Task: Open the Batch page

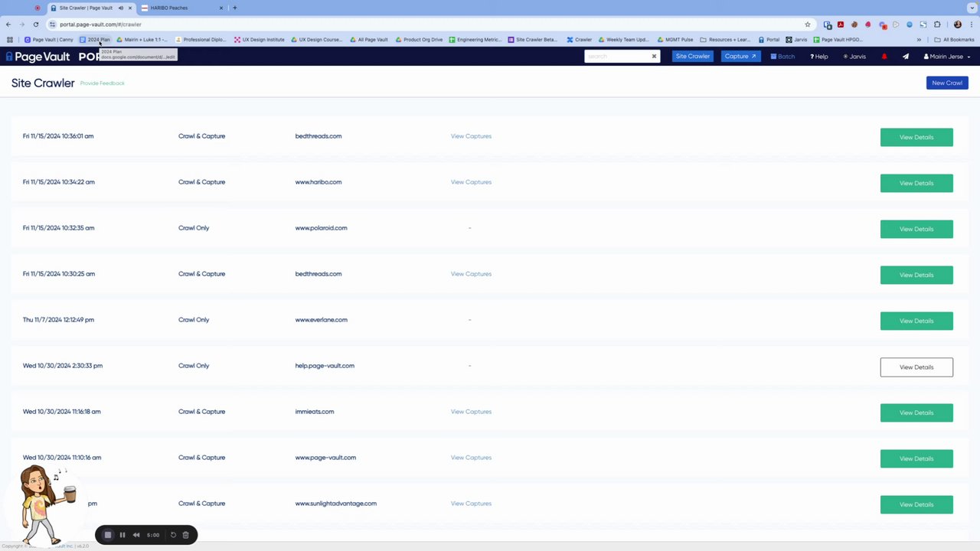Action: pos(782,57)
